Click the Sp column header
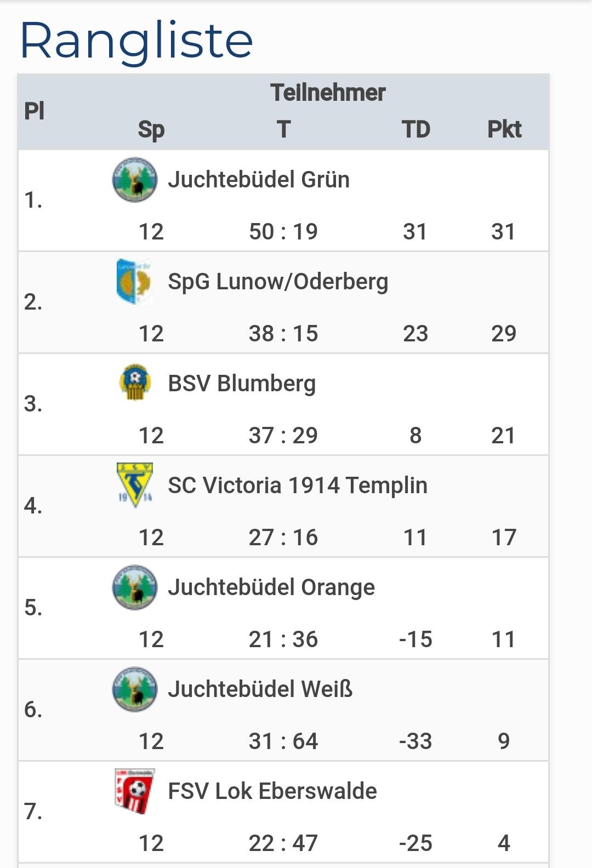Viewport: 592px width, 868px height. (x=151, y=130)
